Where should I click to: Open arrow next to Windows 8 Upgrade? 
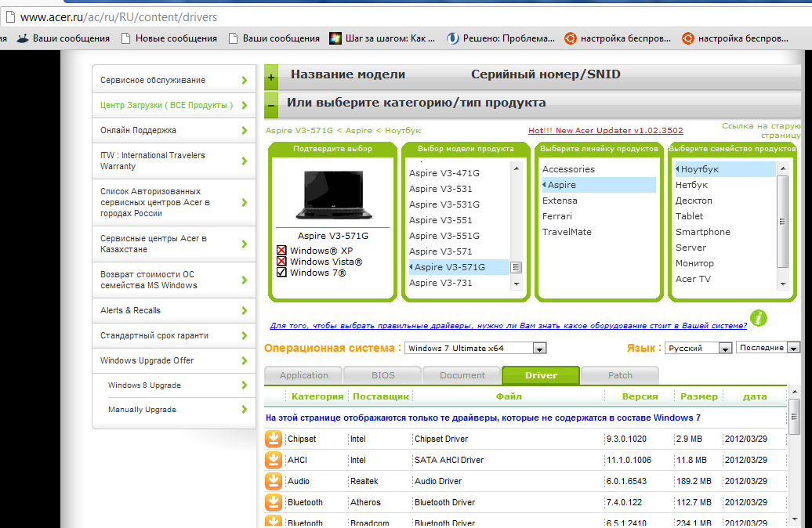coord(245,385)
